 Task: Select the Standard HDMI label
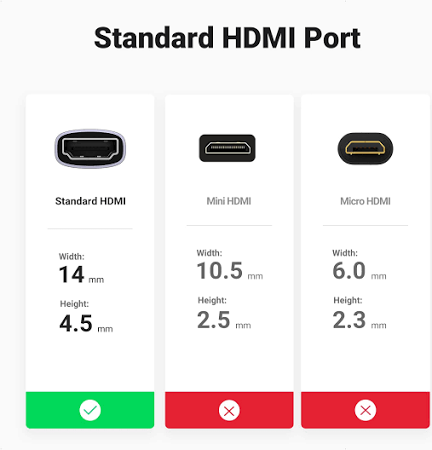[x=90, y=201]
